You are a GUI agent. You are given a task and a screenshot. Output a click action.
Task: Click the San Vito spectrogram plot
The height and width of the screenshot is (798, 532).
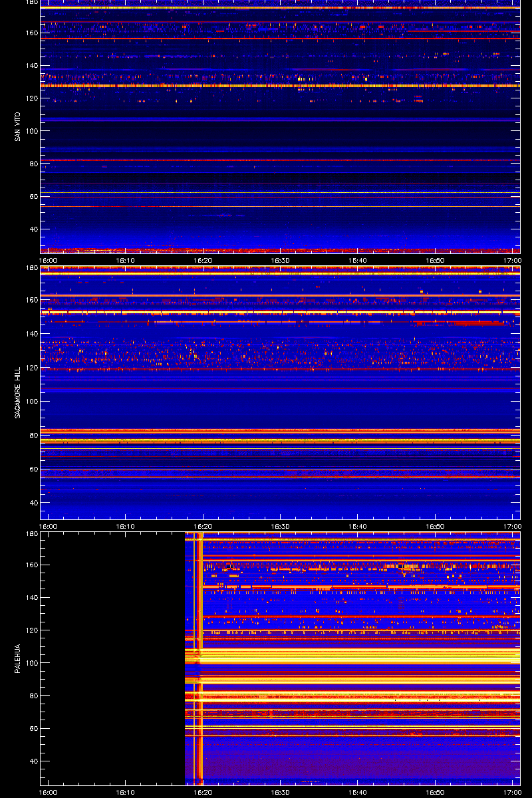(x=280, y=126)
